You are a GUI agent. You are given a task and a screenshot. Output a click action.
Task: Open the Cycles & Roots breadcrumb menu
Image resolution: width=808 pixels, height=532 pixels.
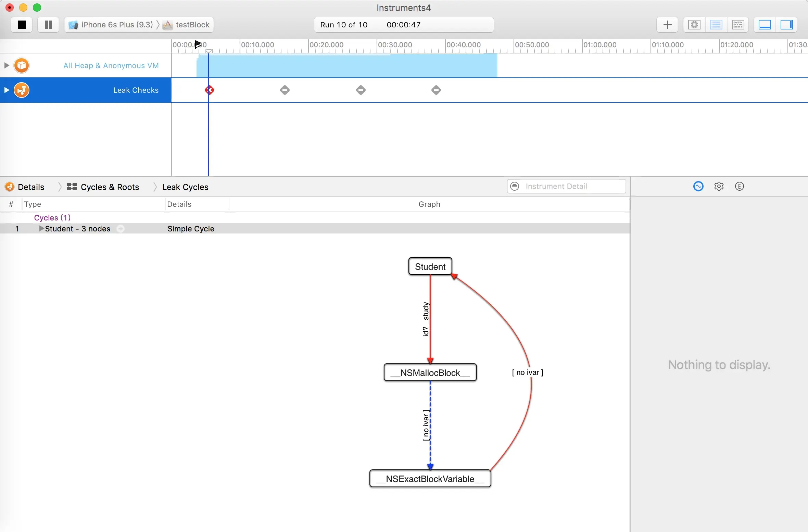[x=110, y=187]
